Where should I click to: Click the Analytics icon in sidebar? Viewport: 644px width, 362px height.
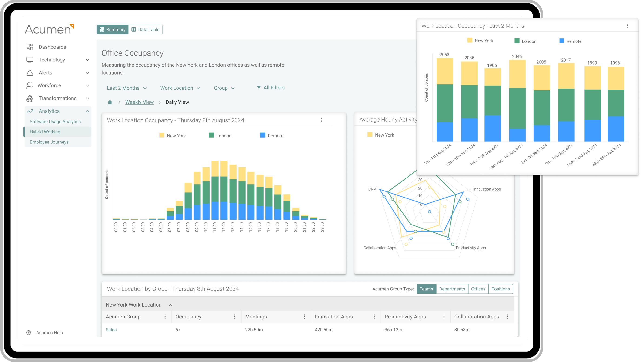pos(30,111)
